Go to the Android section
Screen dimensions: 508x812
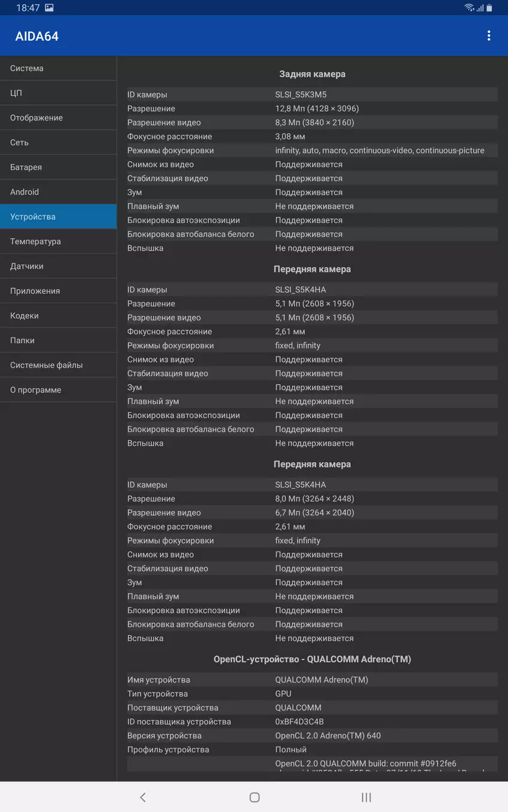(x=58, y=192)
